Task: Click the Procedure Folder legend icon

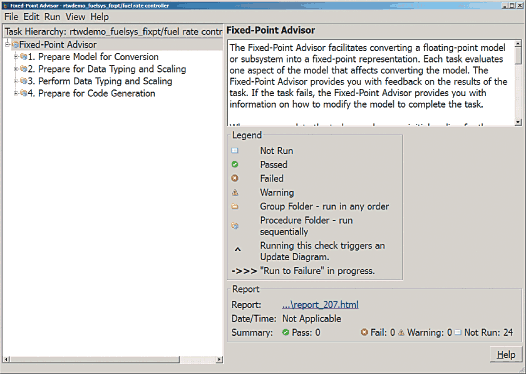Action: [x=235, y=226]
